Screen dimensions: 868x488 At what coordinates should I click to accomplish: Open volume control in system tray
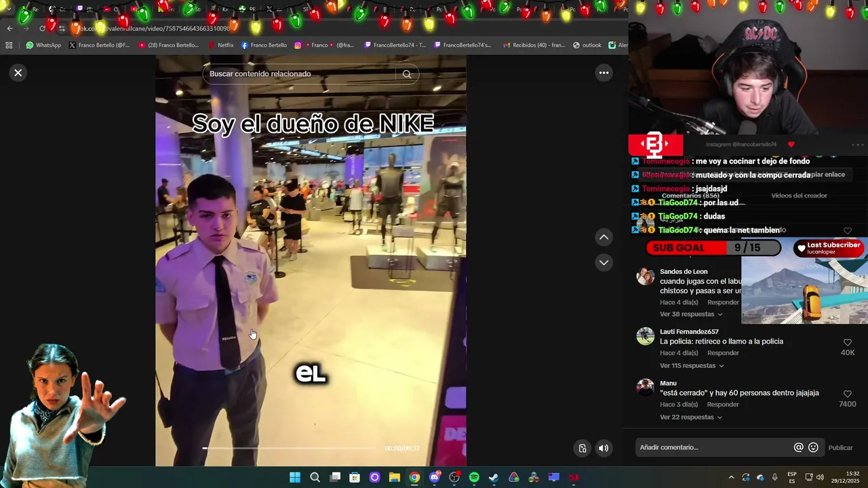(820, 478)
